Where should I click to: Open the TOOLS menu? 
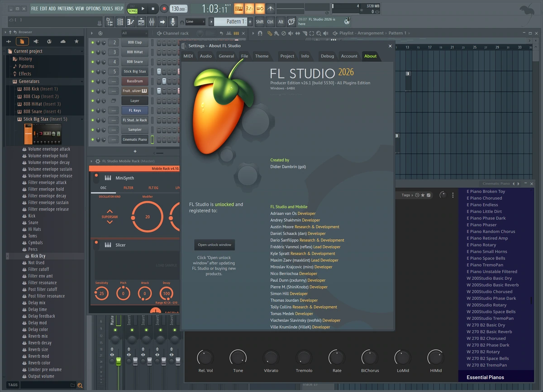point(108,9)
